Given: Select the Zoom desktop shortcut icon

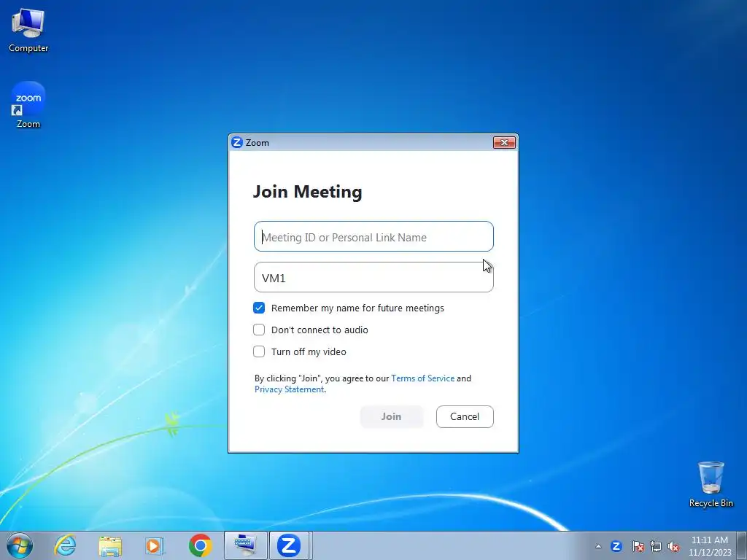Looking at the screenshot, I should point(28,105).
